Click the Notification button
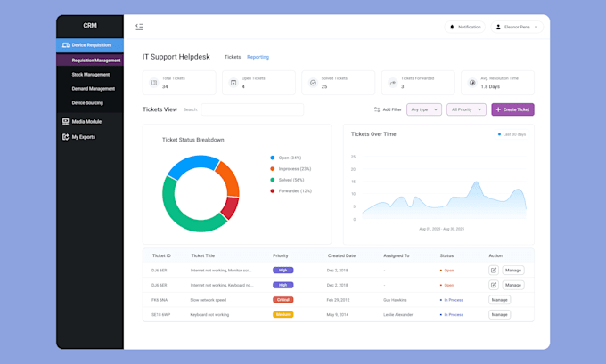This screenshot has width=606, height=364. click(x=464, y=27)
